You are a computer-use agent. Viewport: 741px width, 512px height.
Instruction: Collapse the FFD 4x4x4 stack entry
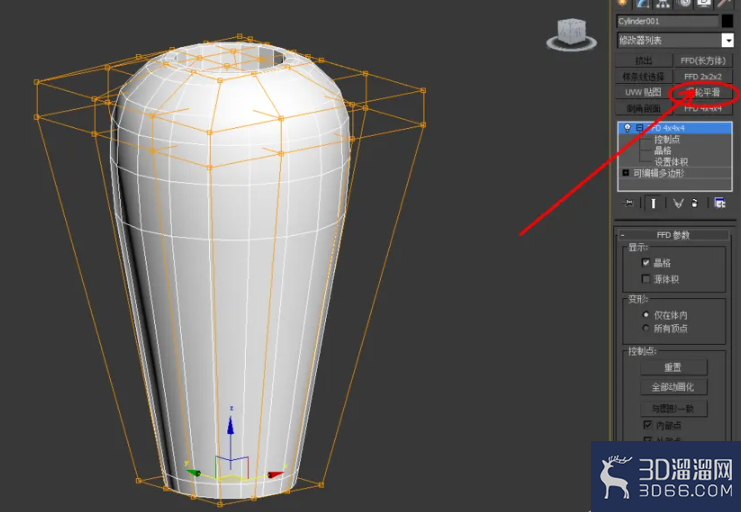coord(639,128)
